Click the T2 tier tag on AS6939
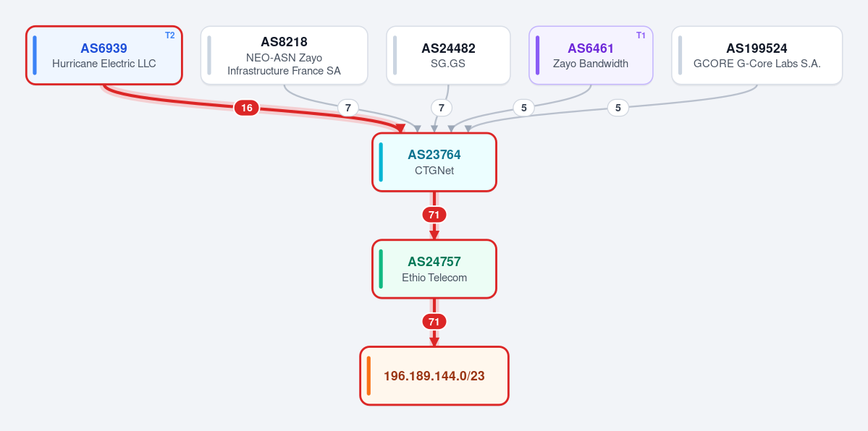Viewport: 868px width, 431px height. [170, 35]
